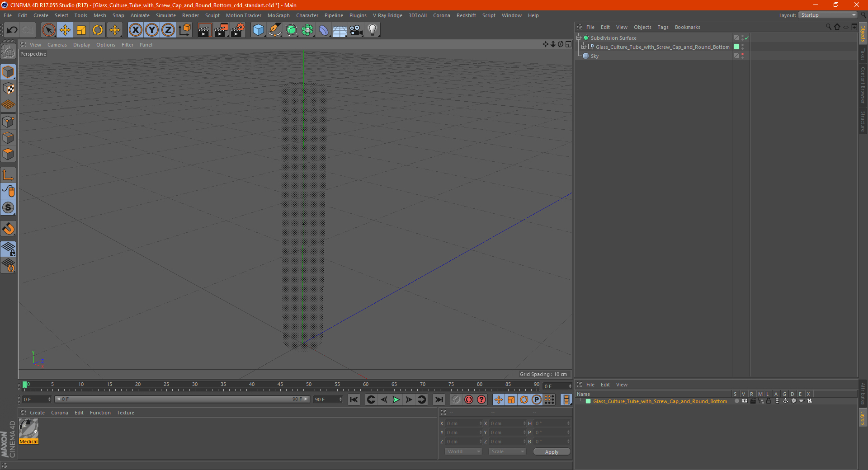Toggle coordinate system icon

[x=184, y=30]
